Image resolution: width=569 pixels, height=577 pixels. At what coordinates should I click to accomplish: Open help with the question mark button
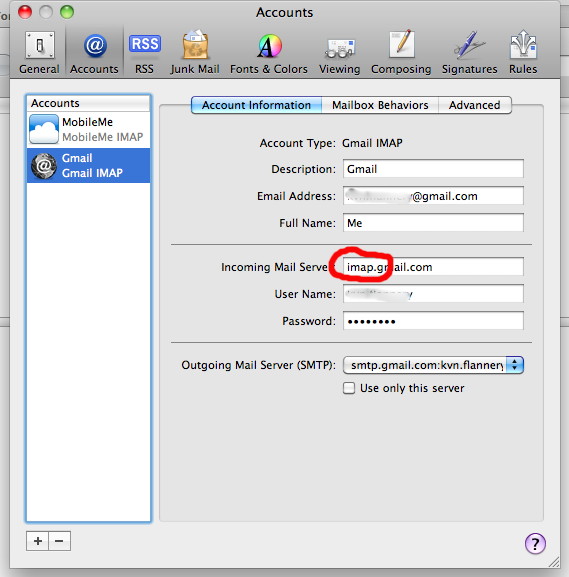coord(535,544)
